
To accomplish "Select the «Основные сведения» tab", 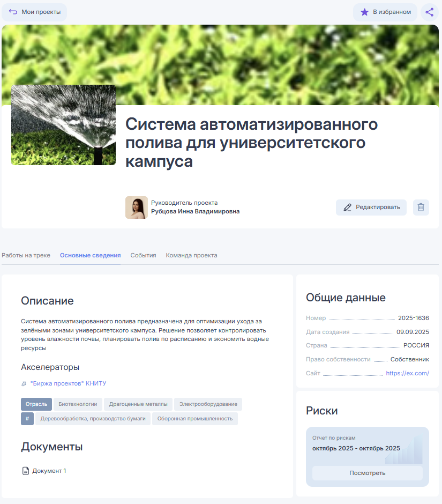I will point(90,255).
